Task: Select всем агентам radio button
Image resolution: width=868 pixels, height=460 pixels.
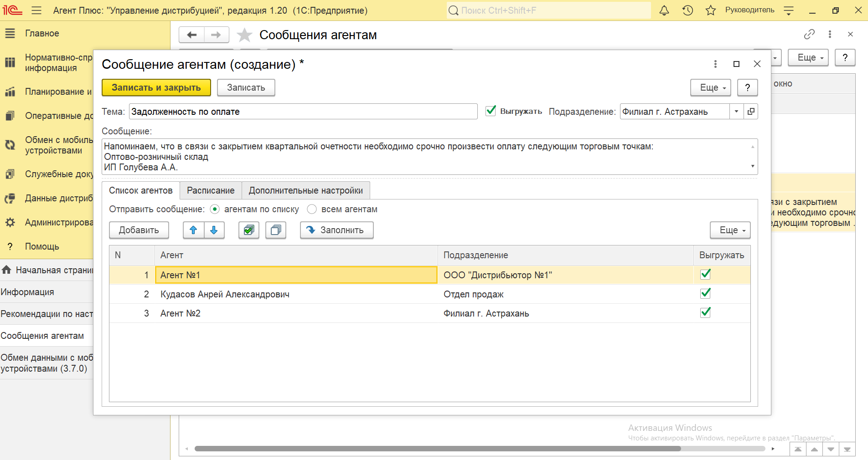Action: click(312, 209)
